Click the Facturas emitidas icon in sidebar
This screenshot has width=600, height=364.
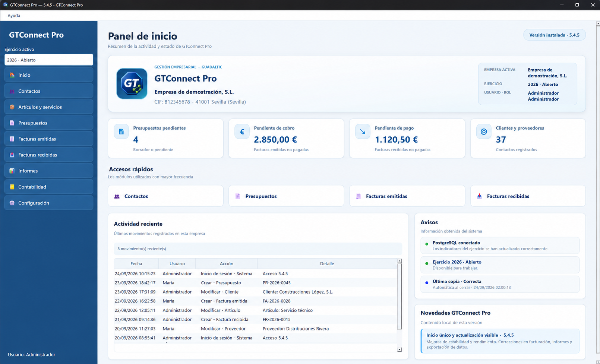(x=12, y=139)
